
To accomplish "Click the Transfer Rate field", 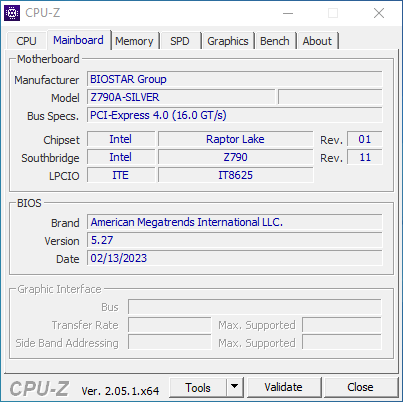I will point(170,325).
